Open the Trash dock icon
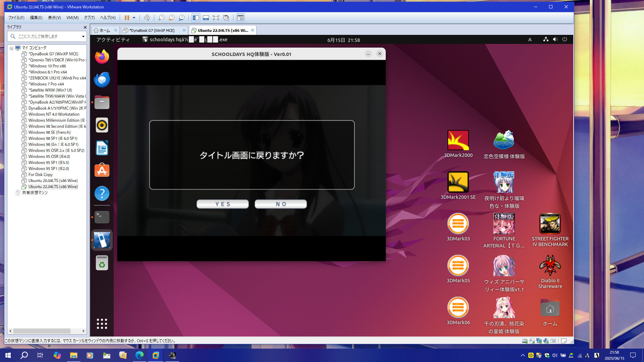The width and height of the screenshot is (644, 362). [102, 263]
